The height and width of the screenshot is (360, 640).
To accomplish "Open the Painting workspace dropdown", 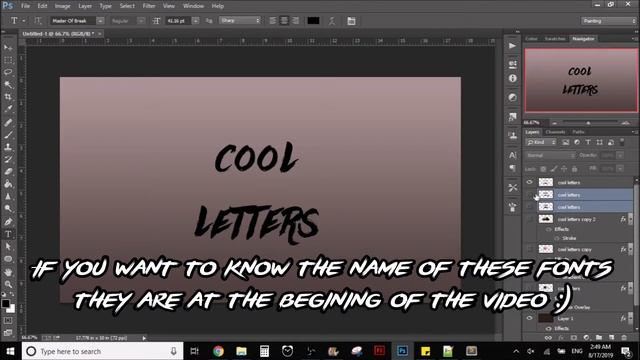I will [x=608, y=21].
